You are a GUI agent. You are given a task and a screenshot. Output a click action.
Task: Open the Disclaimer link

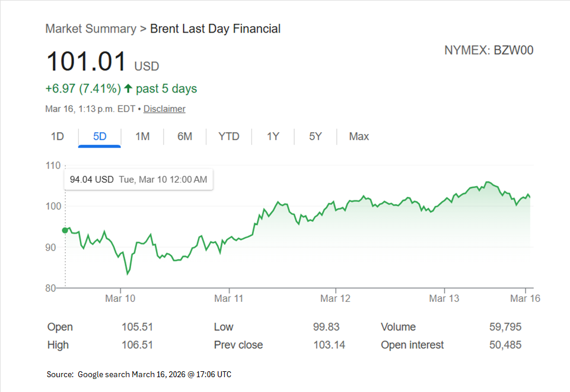coord(164,109)
